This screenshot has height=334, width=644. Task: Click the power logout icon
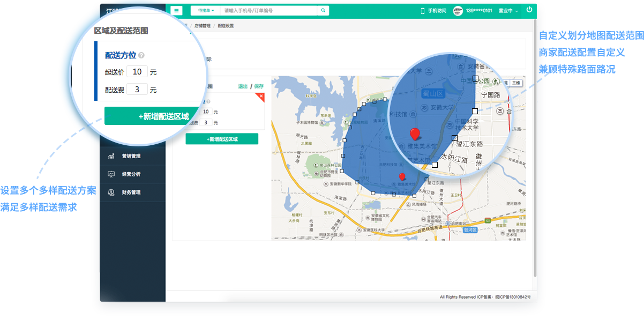pyautogui.click(x=529, y=10)
